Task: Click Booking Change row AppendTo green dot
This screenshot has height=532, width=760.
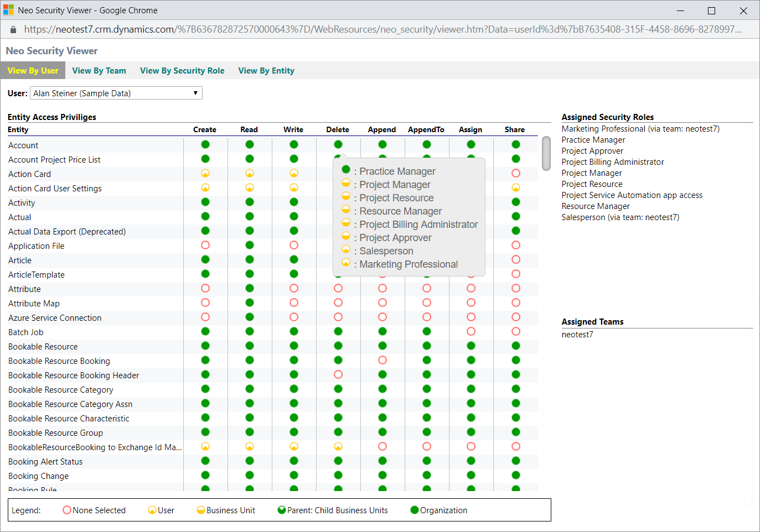Action: pos(427,475)
